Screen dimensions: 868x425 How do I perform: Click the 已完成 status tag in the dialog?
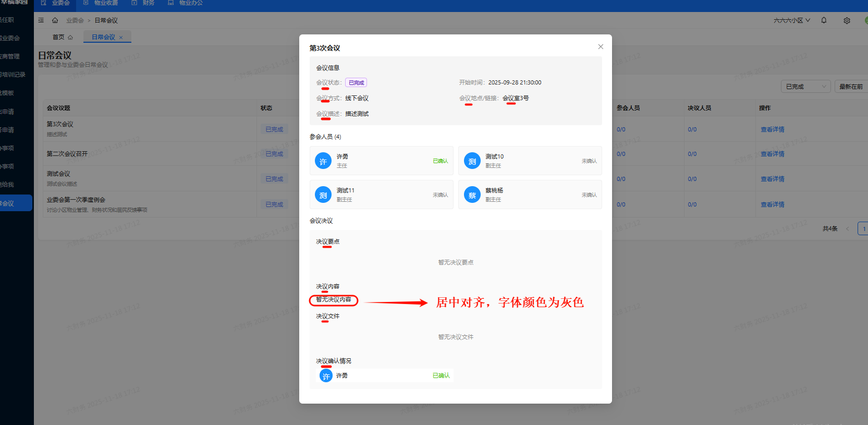click(356, 82)
